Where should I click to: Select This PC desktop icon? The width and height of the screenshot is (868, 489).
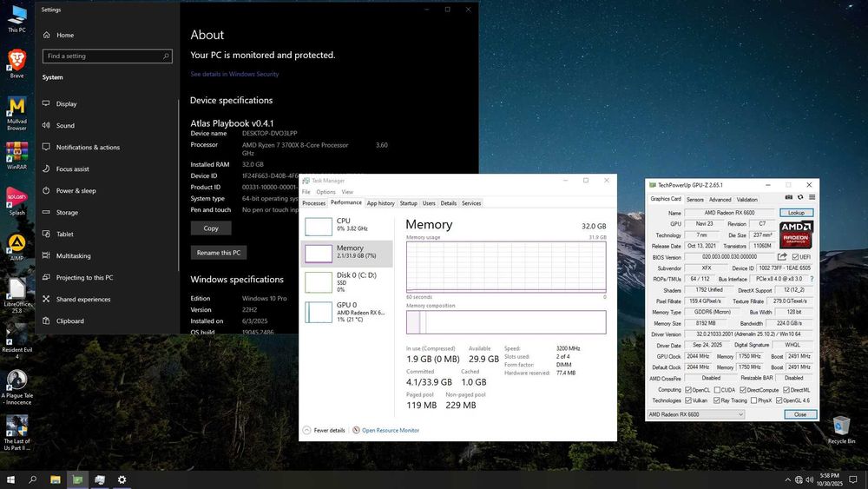point(16,19)
